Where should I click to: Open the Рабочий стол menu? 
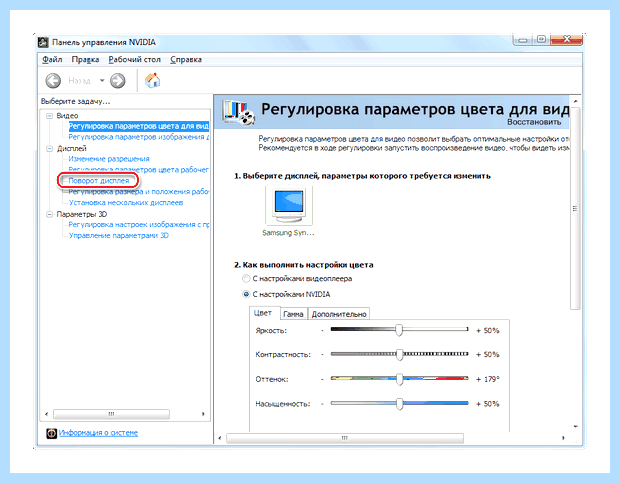(x=134, y=60)
